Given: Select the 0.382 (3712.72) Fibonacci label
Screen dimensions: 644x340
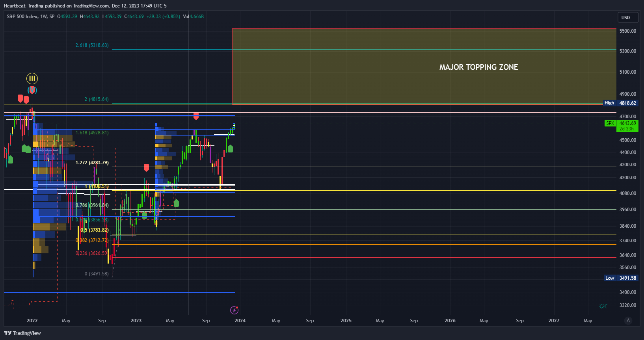Looking at the screenshot, I should click(x=92, y=240).
